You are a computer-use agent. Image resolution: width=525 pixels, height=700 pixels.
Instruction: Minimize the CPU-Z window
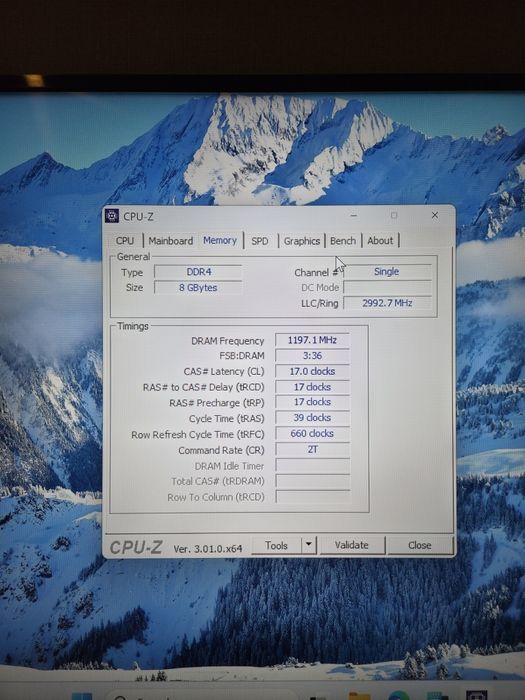click(x=354, y=216)
